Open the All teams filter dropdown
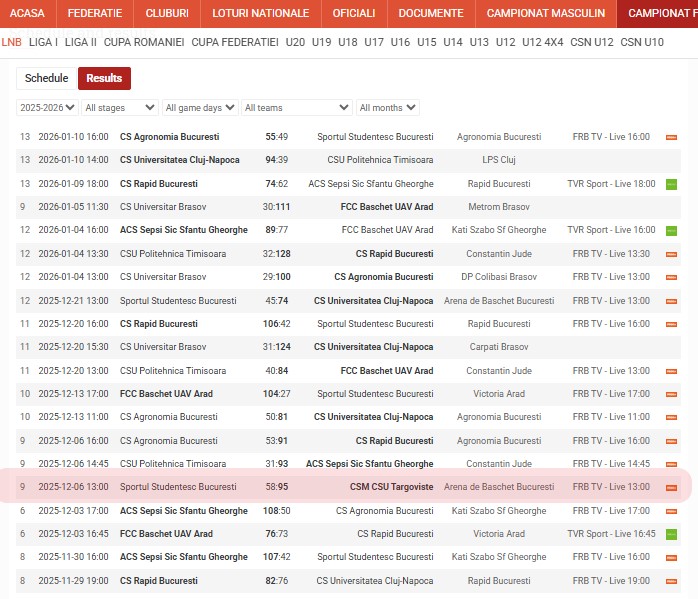Viewport: 698px width, 599px height. pyautogui.click(x=297, y=108)
